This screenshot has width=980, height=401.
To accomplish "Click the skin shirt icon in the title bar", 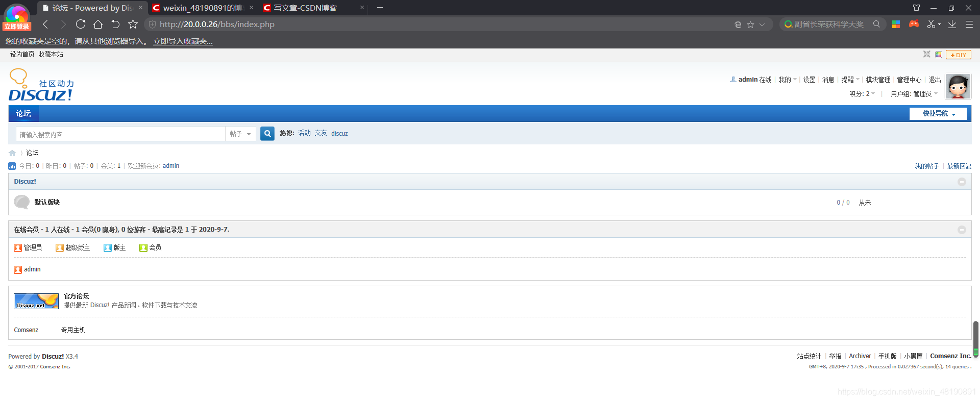I will pos(916,8).
